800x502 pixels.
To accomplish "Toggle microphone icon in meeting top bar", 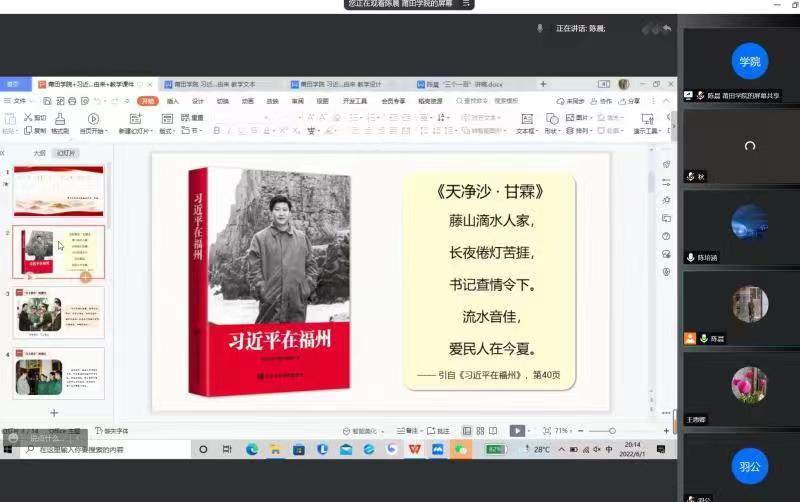I will pos(540,28).
